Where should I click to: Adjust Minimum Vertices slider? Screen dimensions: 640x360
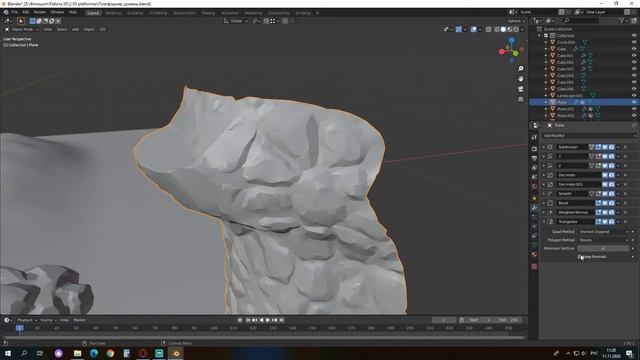[x=603, y=248]
